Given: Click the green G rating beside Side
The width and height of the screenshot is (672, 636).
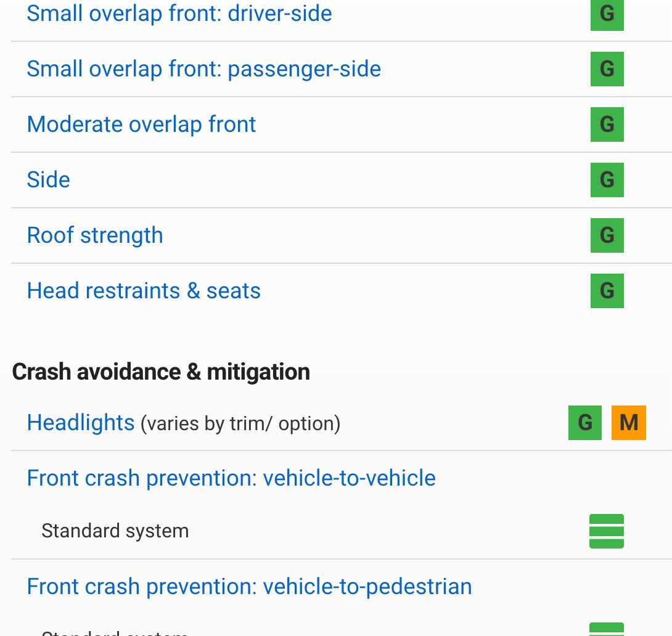Looking at the screenshot, I should 607,180.
